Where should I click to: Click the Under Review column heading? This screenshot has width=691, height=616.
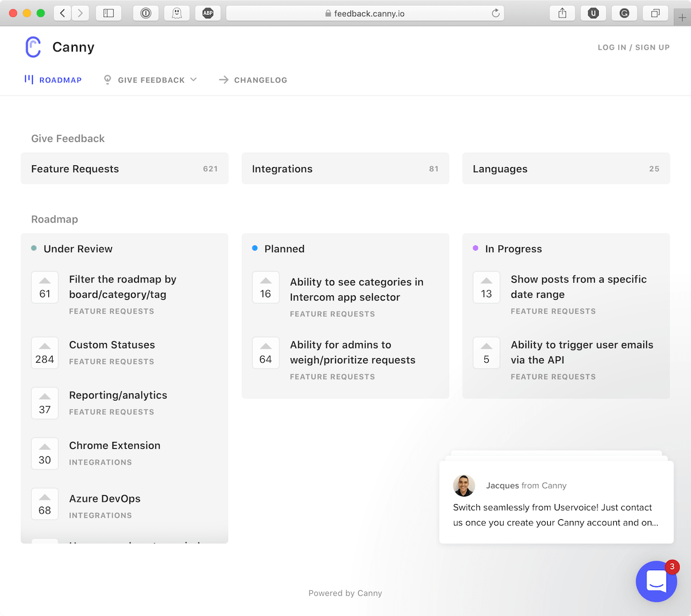pos(78,249)
